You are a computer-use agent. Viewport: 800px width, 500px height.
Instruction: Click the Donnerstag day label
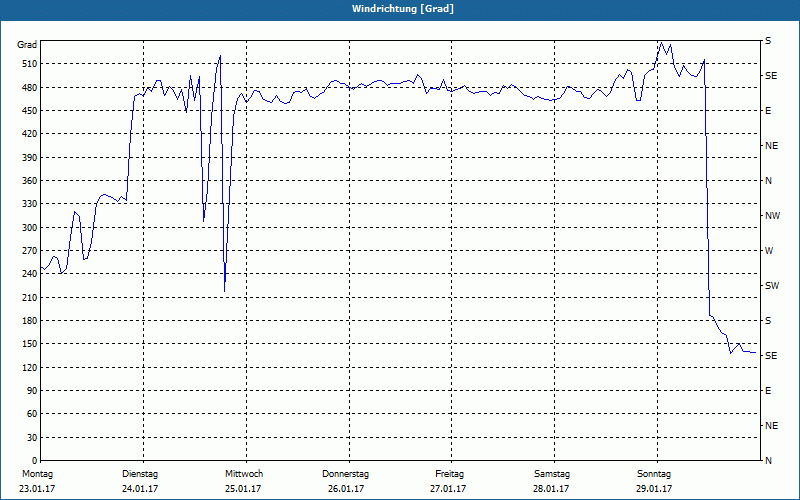(x=345, y=474)
